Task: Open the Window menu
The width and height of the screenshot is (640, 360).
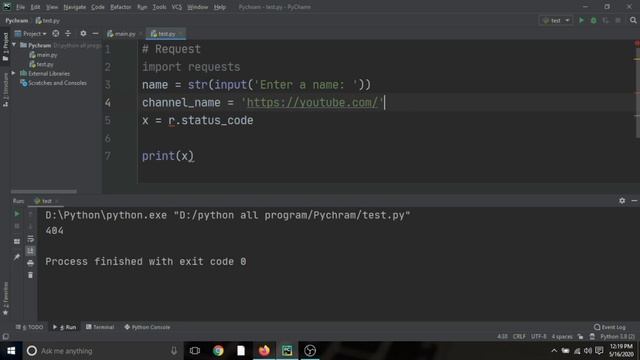Action: point(198,7)
